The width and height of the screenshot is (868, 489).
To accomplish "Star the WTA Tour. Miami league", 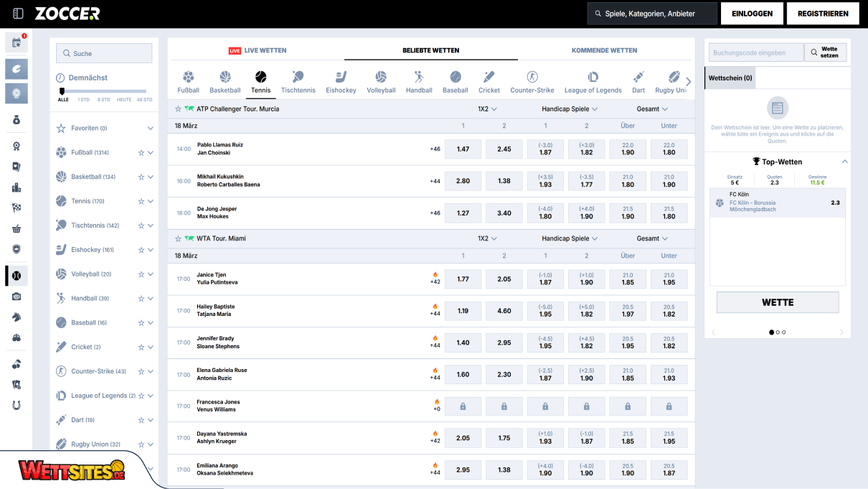I will [x=178, y=238].
